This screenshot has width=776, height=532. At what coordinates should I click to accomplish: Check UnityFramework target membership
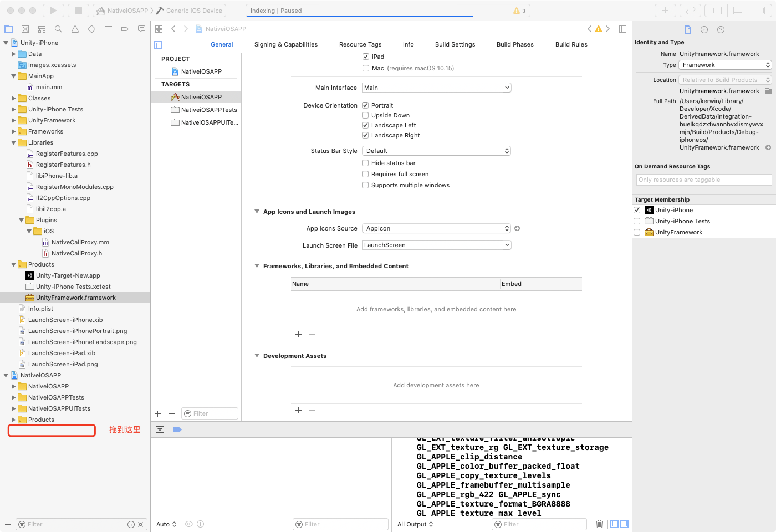tap(637, 232)
